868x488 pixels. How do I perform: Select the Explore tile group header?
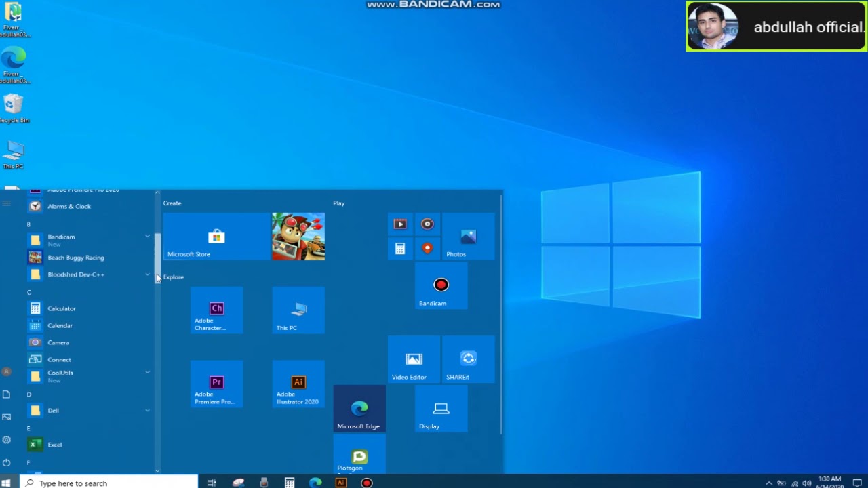(x=174, y=277)
